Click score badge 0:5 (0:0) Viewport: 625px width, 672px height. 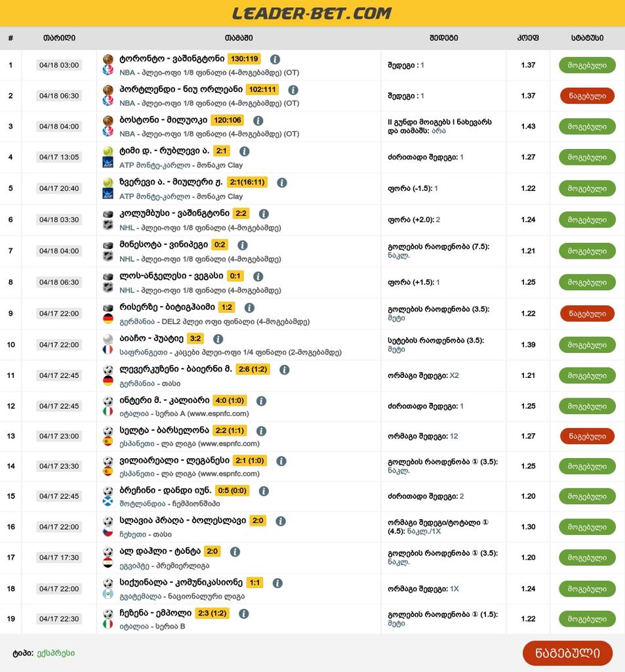pos(232,491)
